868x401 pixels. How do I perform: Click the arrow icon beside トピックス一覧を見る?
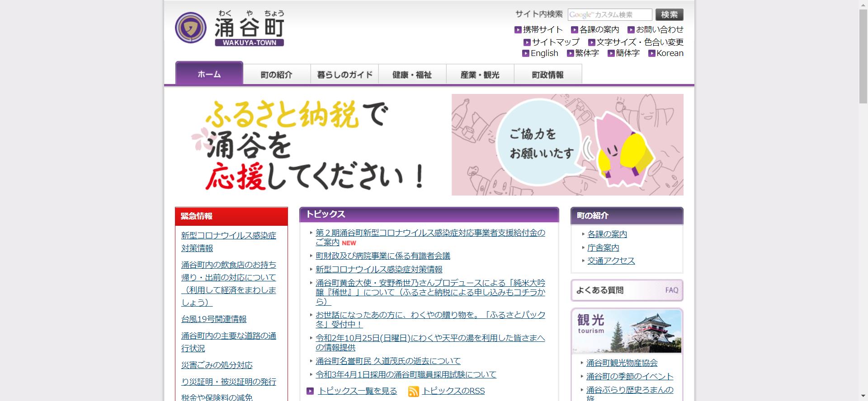coord(310,391)
